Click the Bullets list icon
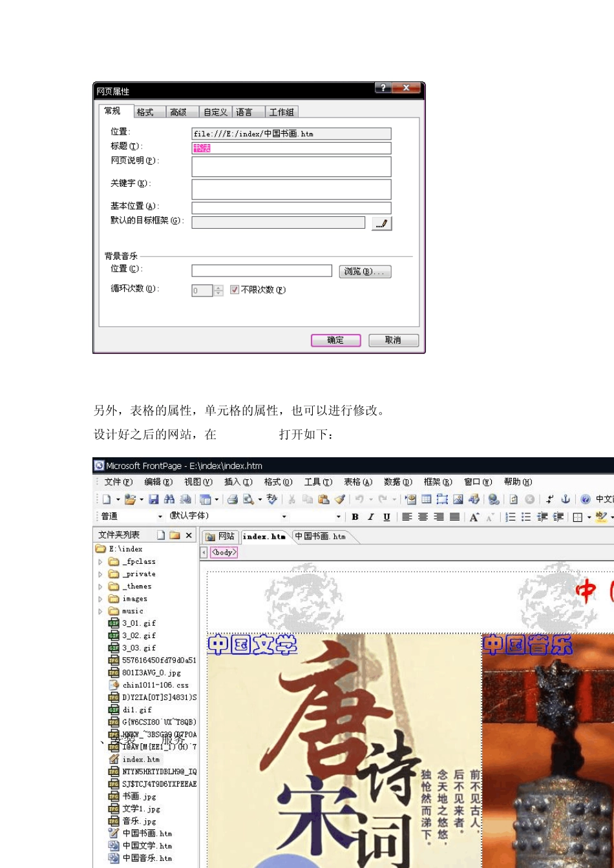Screen dimensions: 614x868 point(526,517)
